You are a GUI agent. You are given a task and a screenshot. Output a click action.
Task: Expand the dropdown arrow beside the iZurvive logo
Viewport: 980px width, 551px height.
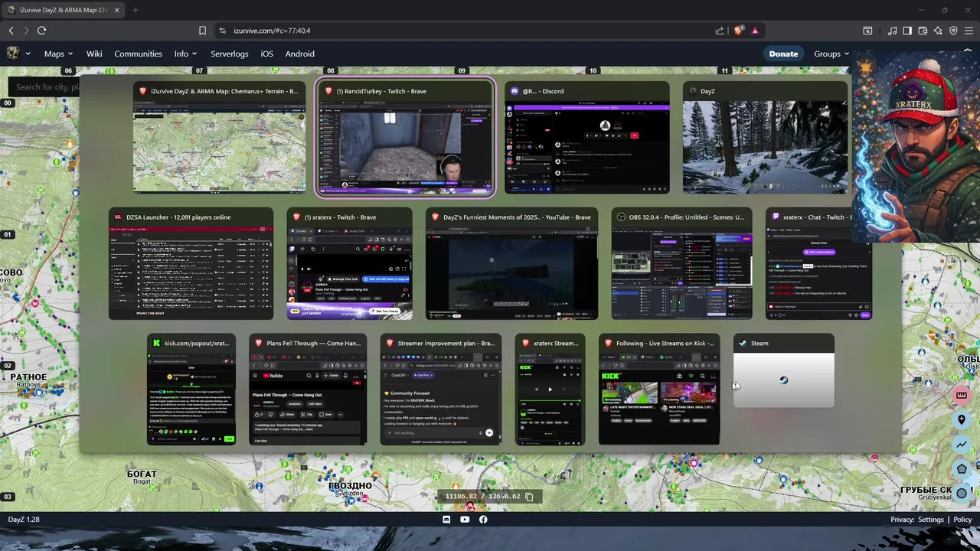28,54
